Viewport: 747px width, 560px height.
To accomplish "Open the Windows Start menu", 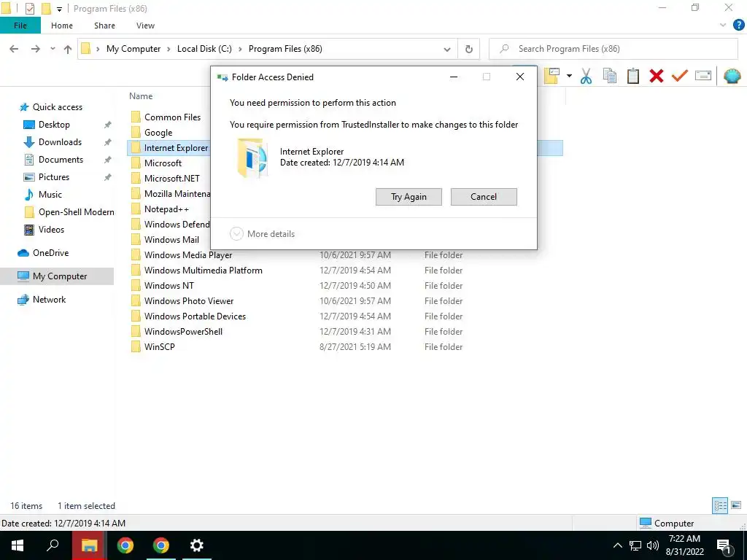I will [x=18, y=545].
